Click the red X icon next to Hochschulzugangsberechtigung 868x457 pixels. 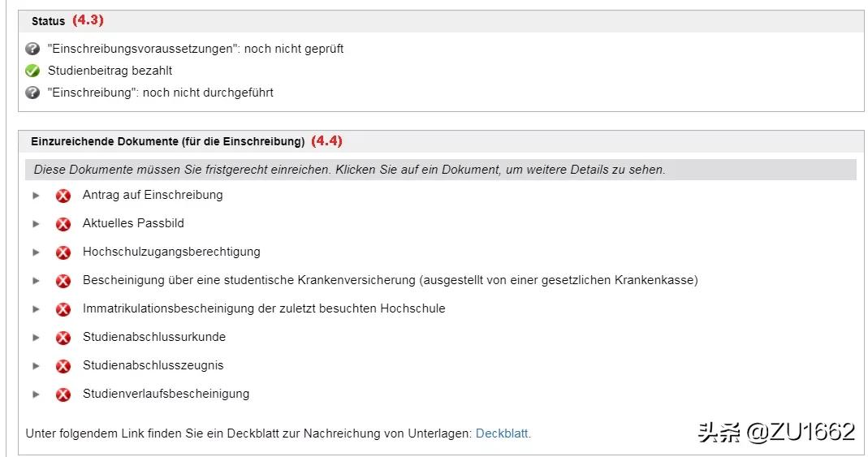point(63,252)
